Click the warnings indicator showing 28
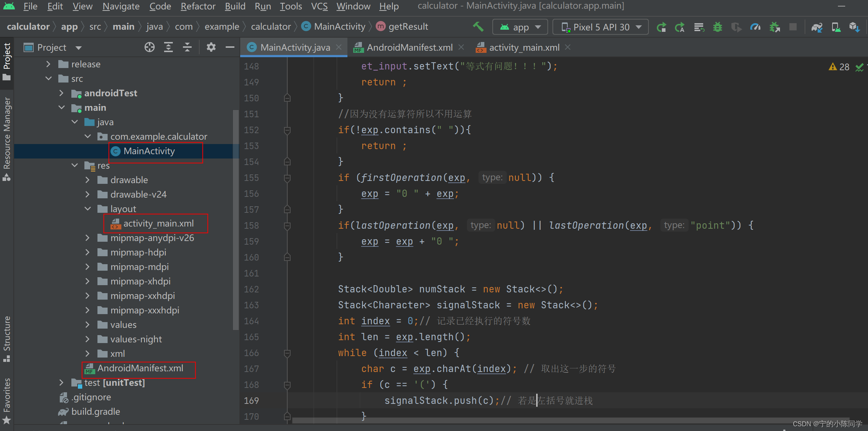868x431 pixels. coord(839,67)
